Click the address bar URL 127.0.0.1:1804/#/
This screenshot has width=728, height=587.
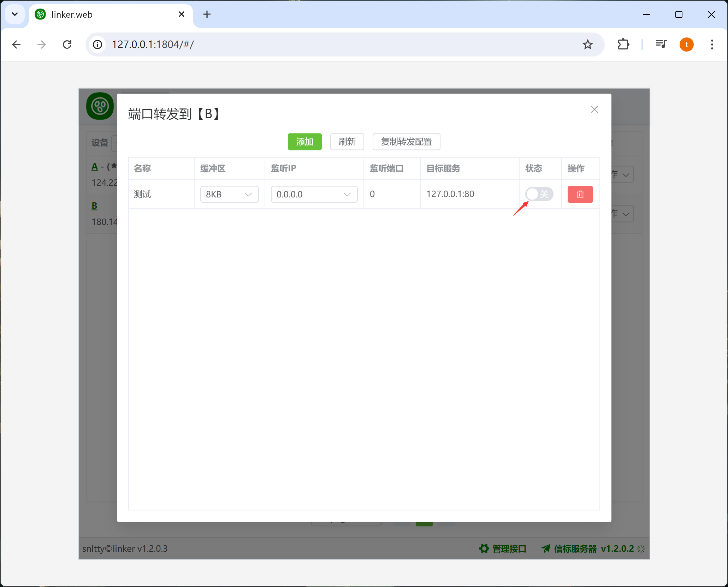pos(153,45)
